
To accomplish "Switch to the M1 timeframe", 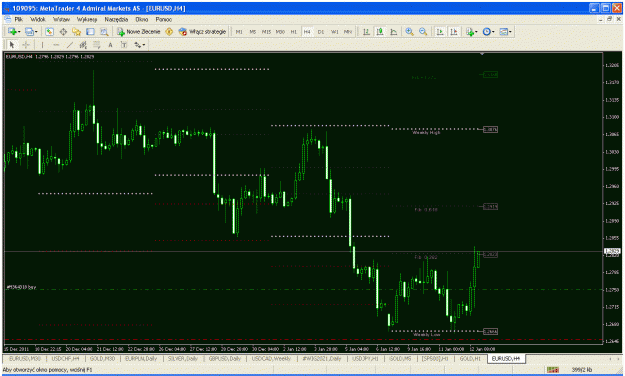I will 239,32.
